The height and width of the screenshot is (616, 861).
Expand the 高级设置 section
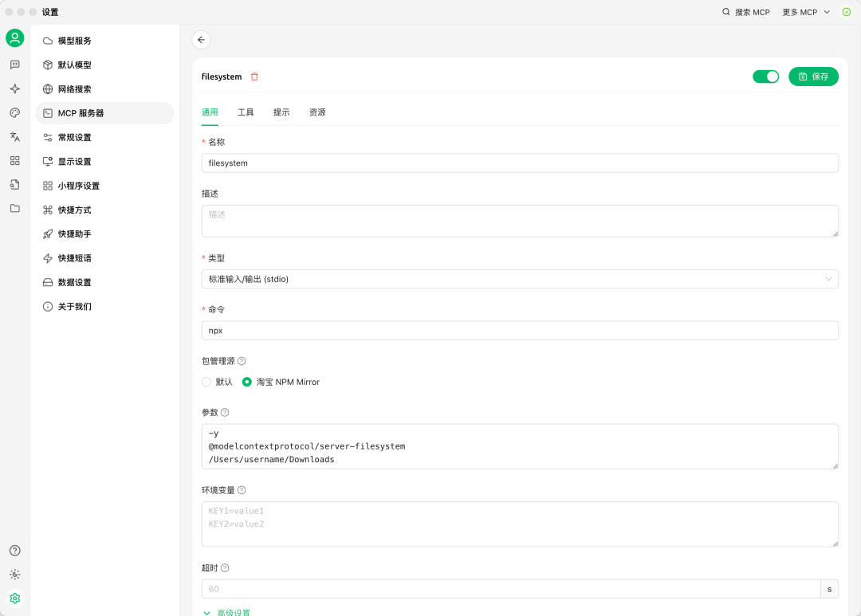(226, 612)
